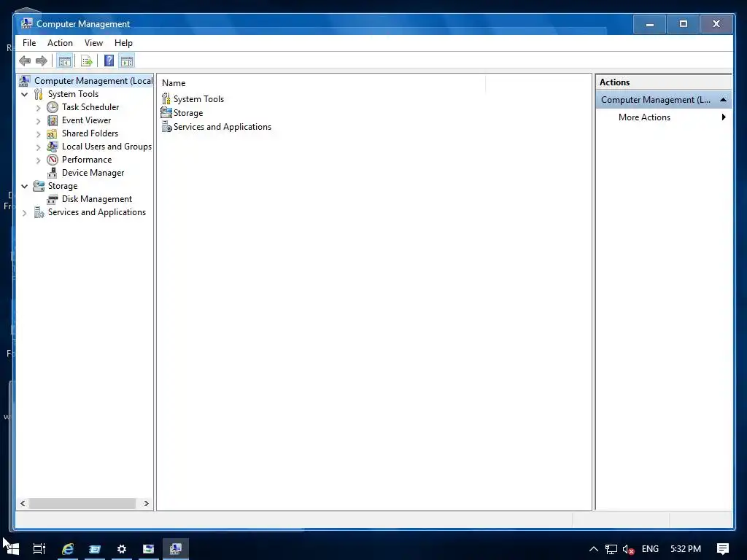Expand the Shared Folders node
This screenshot has width=747, height=560.
tap(39, 134)
